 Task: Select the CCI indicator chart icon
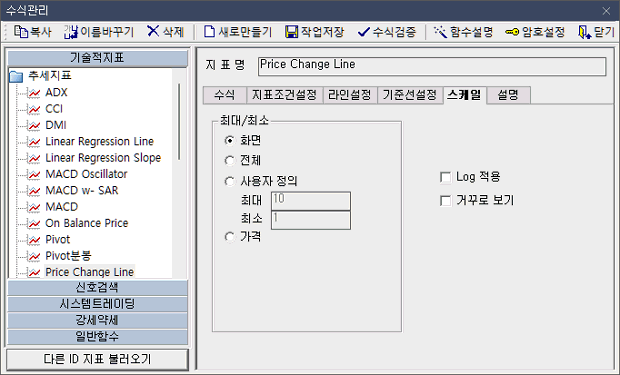[34, 109]
